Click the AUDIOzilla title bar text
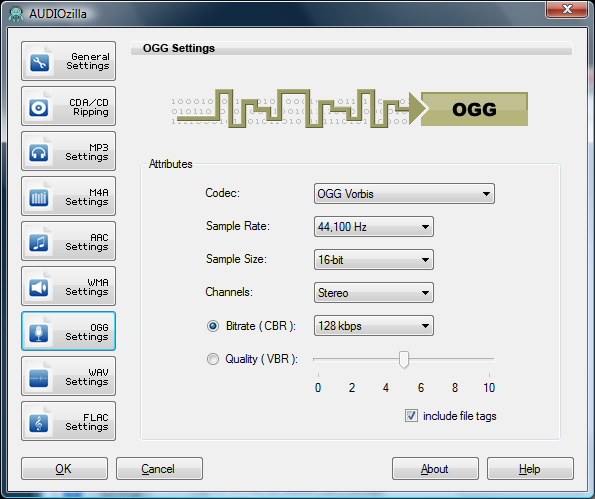The width and height of the screenshot is (595, 499). coord(58,14)
